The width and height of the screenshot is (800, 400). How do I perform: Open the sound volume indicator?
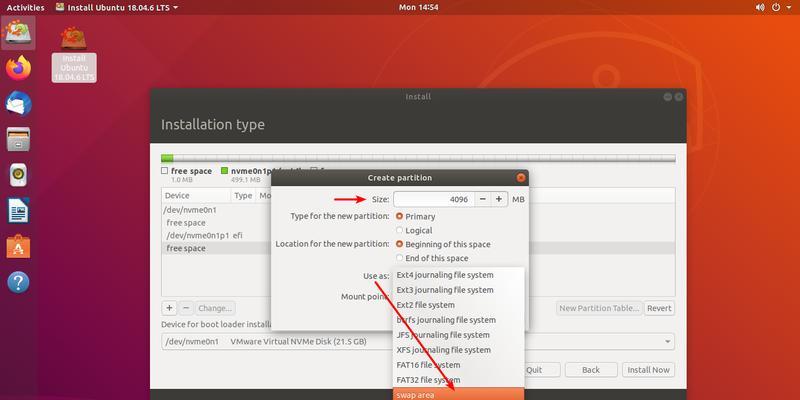pyautogui.click(x=760, y=7)
